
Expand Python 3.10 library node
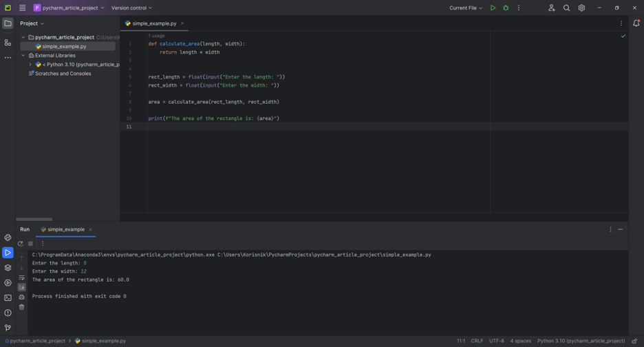click(30, 65)
